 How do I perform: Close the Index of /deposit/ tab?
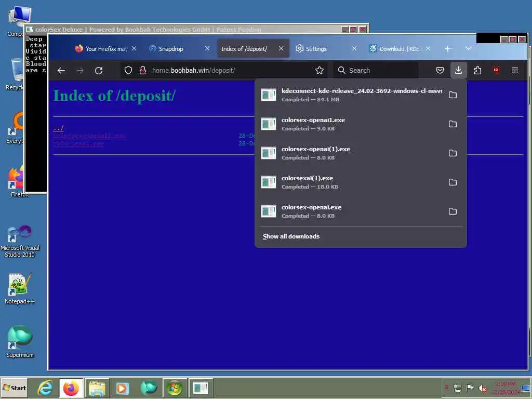click(281, 48)
